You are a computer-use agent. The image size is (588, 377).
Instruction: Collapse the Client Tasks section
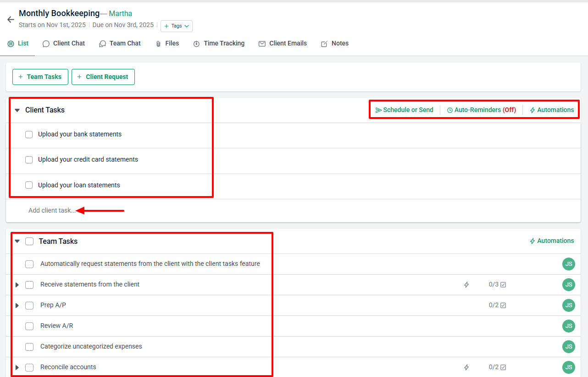click(17, 110)
